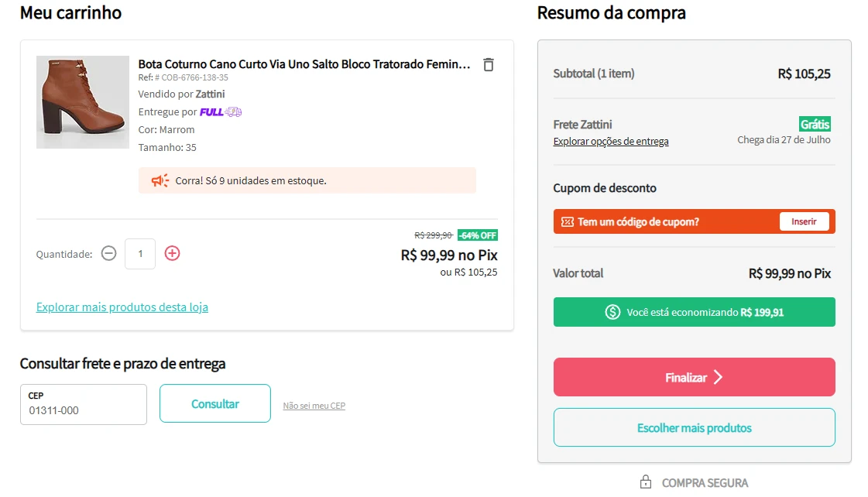This screenshot has height=497, width=868.
Task: Finish the purchase with Finalizar button
Action: (x=695, y=377)
